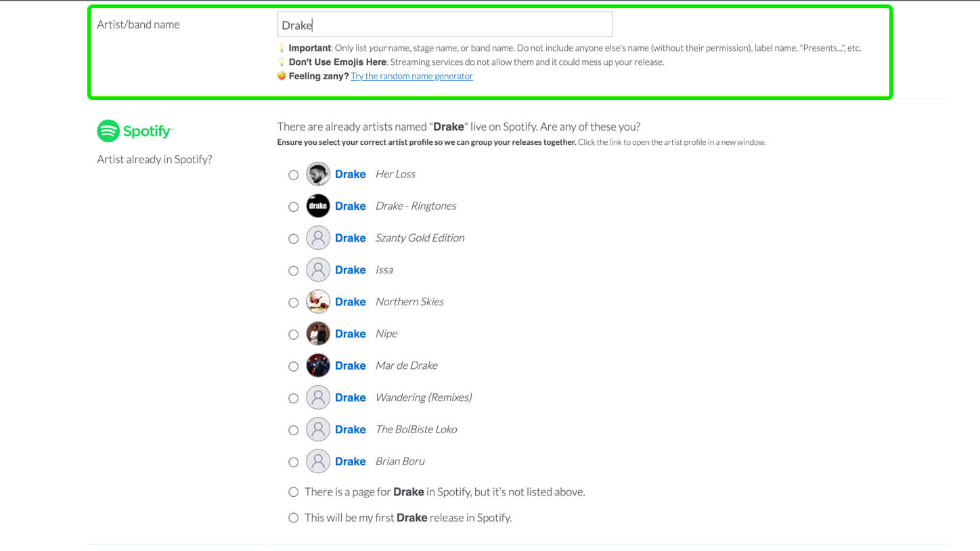Click the Nipe artist avatar
980x551 pixels.
(318, 333)
